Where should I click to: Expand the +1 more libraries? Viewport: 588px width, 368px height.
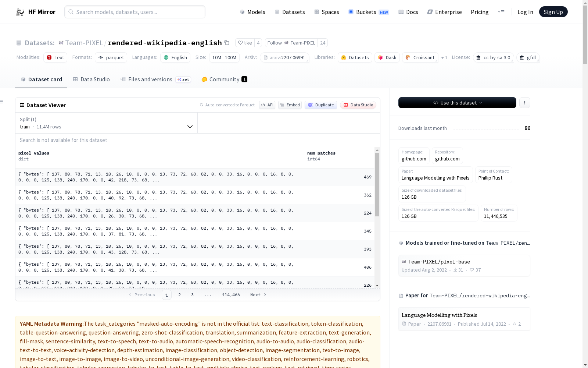pos(444,57)
